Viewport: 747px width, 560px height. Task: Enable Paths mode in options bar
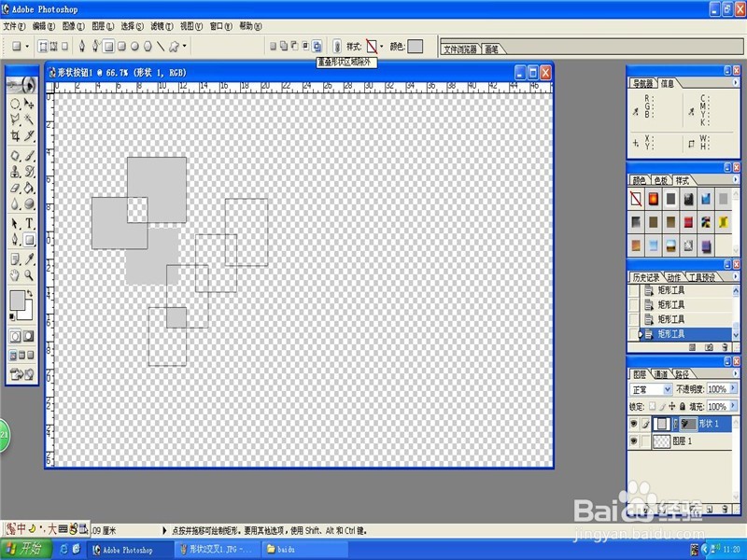coord(54,46)
